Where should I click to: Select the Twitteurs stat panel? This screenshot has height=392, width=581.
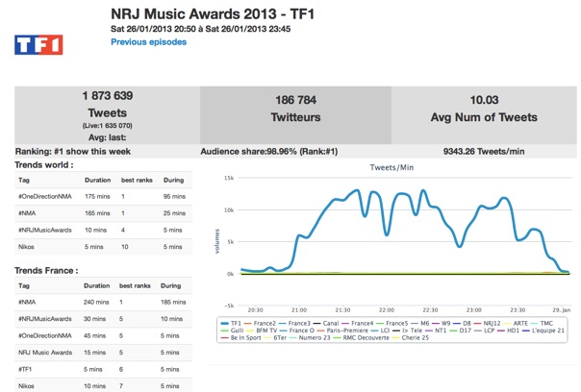(x=296, y=114)
